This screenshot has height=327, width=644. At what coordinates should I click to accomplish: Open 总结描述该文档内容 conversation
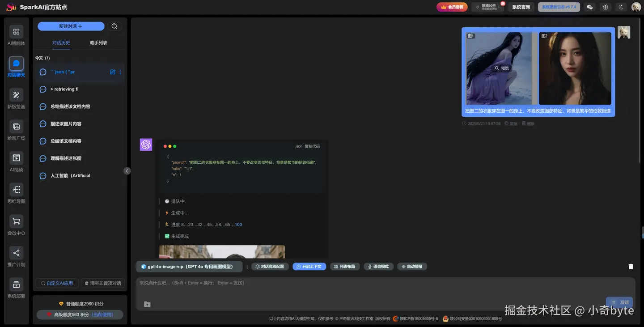[x=80, y=106]
